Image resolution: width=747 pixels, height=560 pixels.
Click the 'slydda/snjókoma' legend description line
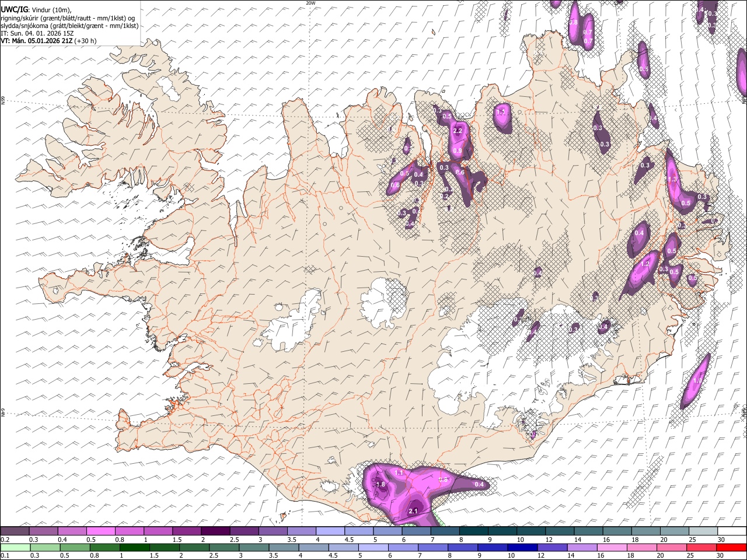(69, 26)
